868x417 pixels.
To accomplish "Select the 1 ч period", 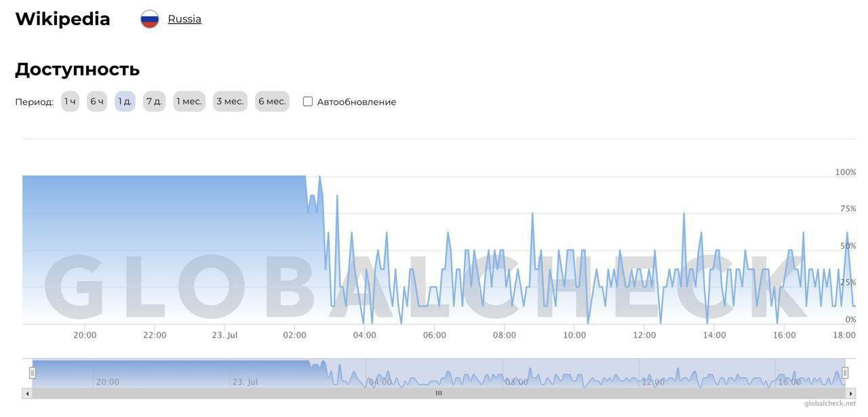I will [70, 102].
